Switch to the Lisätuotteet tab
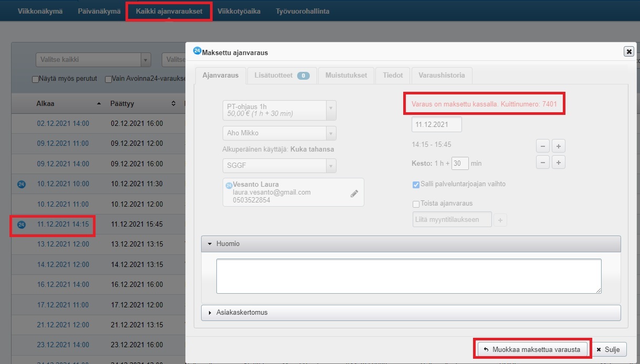The width and height of the screenshot is (640, 364). coord(282,76)
